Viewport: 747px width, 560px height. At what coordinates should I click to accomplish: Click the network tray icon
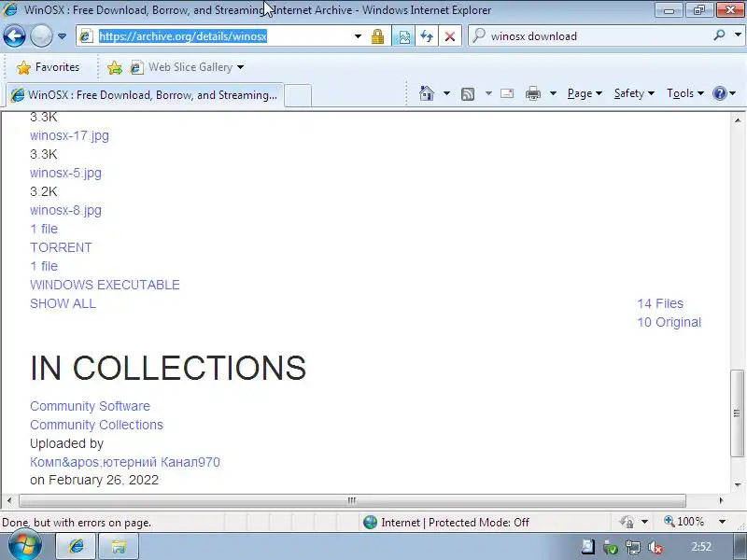[633, 548]
